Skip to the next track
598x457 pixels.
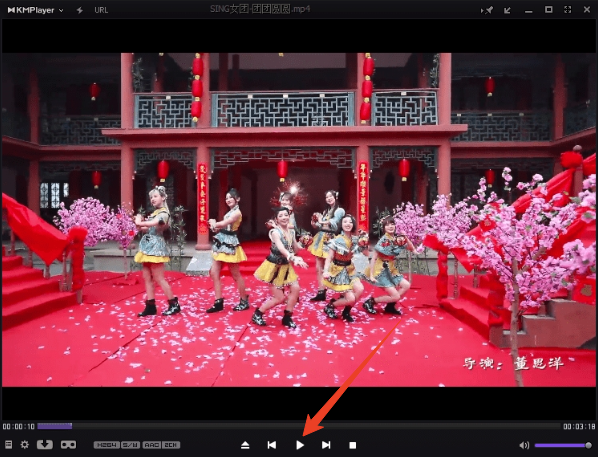point(326,445)
